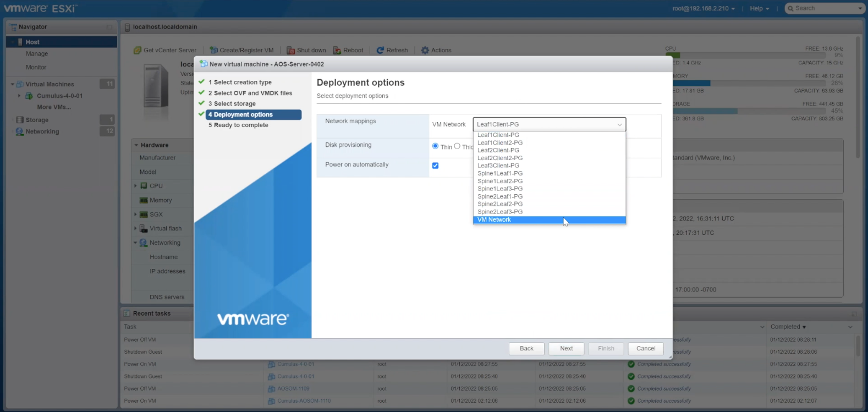The height and width of the screenshot is (412, 868).
Task: Click the Search input field
Action: [x=824, y=8]
